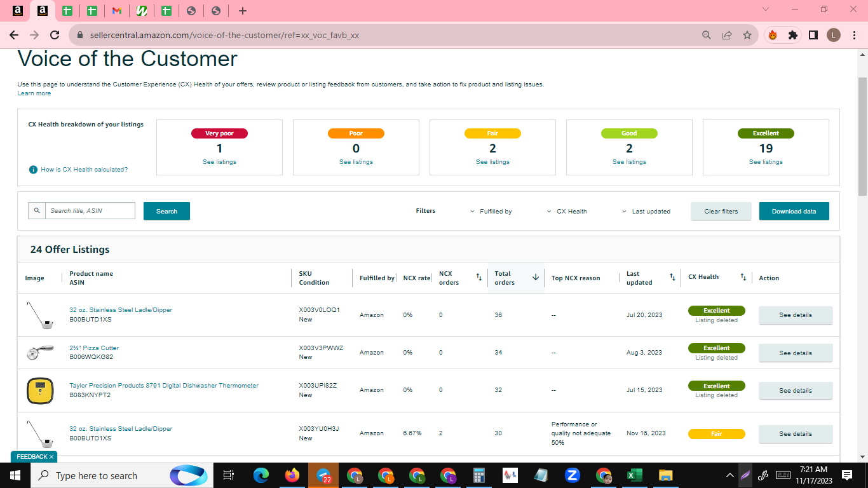
Task: Open the browser extensions puzzle icon
Action: [792, 36]
